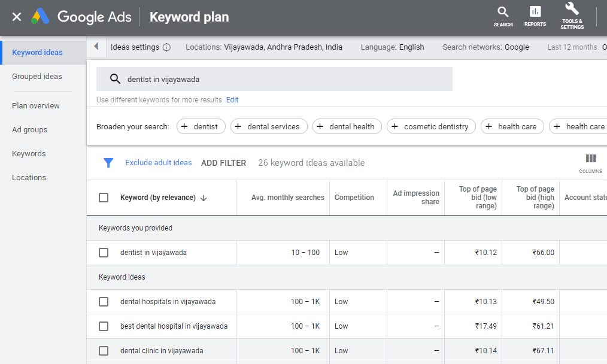Viewport: 607px width, 364px height.
Task: Open Ad groups in the sidebar
Action: [29, 130]
